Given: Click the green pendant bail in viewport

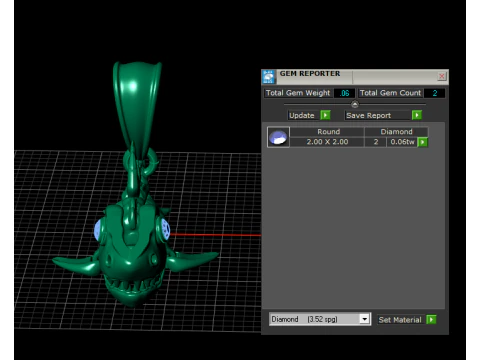Looking at the screenshot, I should pos(137,107).
